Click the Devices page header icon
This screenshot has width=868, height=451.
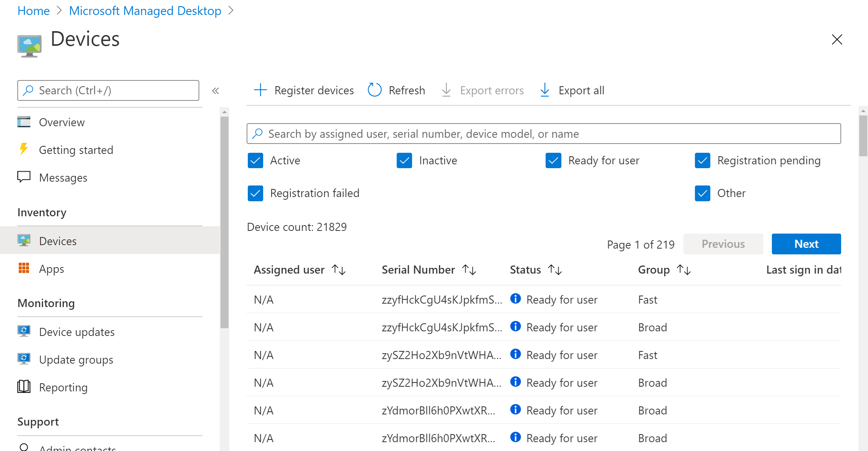click(29, 46)
